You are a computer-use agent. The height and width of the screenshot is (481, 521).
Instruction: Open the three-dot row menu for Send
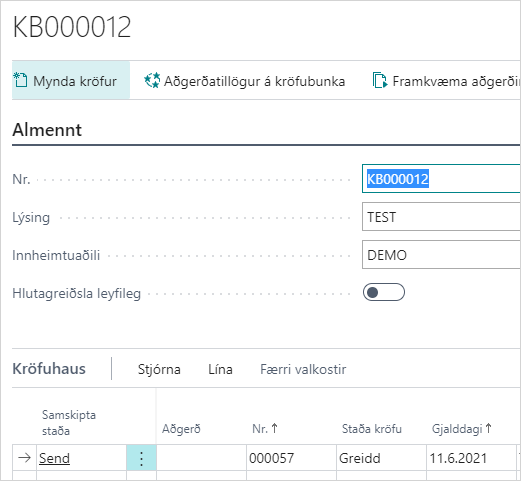pos(141,458)
